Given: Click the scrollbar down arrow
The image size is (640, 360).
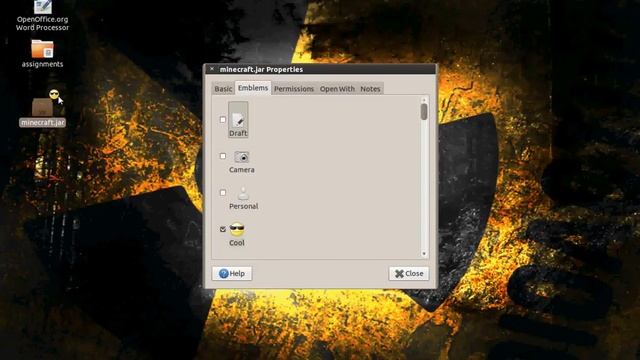Looking at the screenshot, I should [x=424, y=253].
